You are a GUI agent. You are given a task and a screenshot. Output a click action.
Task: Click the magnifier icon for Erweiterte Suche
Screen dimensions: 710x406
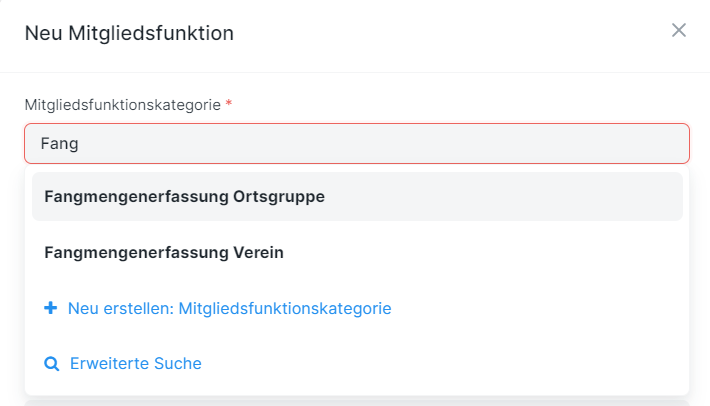(x=52, y=364)
